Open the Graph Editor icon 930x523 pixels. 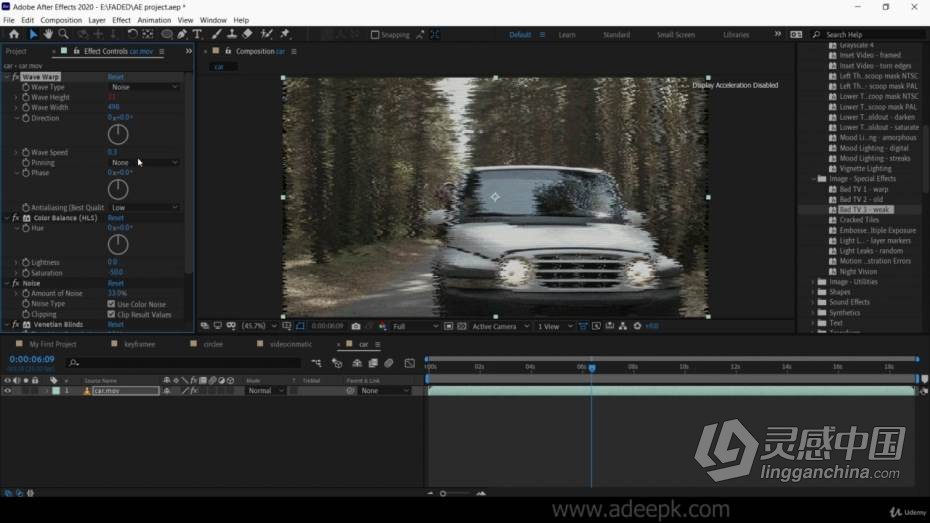pos(410,363)
